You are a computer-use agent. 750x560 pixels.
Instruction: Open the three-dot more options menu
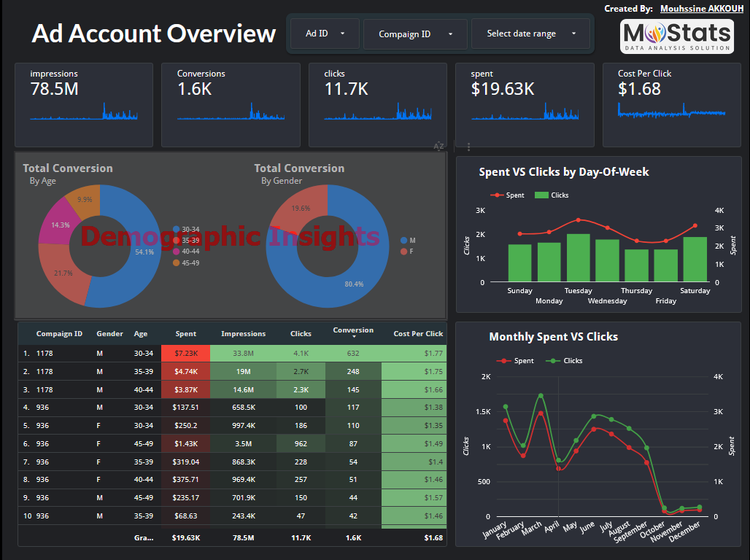click(x=468, y=147)
